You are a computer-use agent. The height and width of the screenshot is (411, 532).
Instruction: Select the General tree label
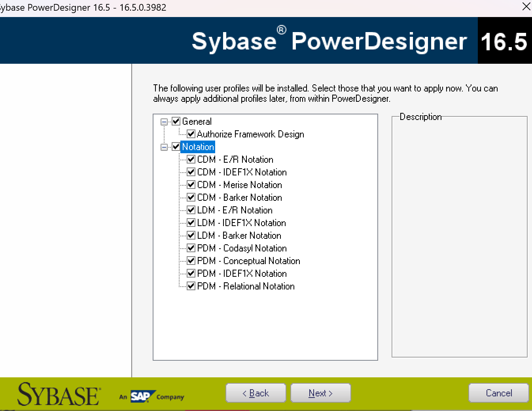197,122
